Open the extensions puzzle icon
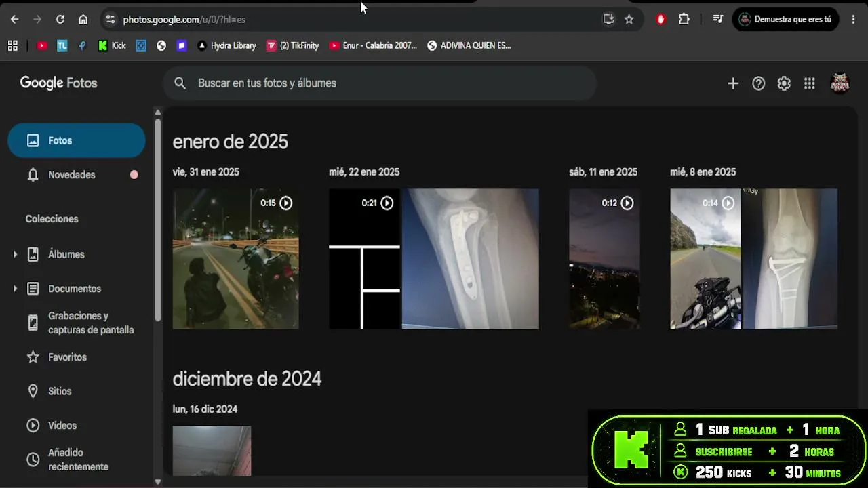 point(684,20)
